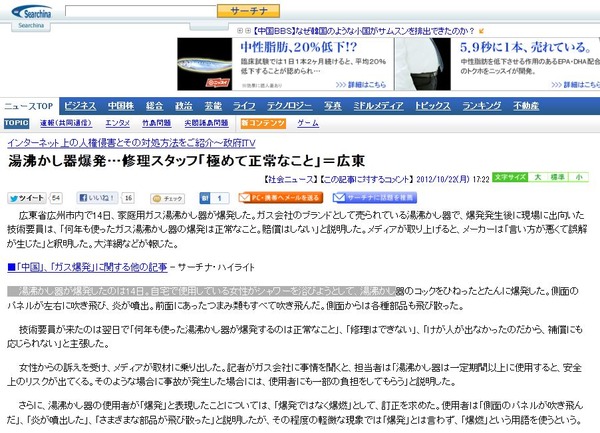Open the ビジネス menu item

click(x=80, y=106)
